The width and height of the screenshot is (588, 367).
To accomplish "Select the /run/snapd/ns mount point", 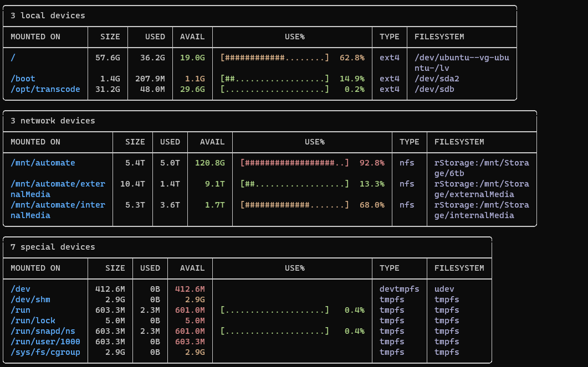I will click(x=43, y=331).
